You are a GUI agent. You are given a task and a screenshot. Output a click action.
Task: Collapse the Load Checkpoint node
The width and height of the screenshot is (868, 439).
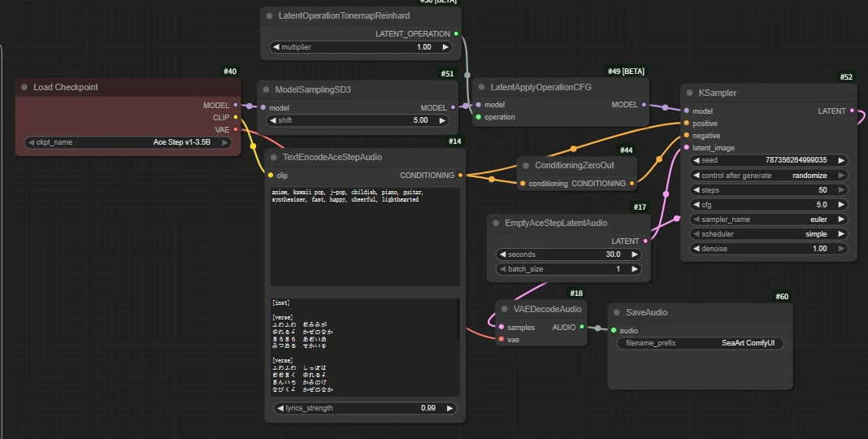[x=24, y=88]
